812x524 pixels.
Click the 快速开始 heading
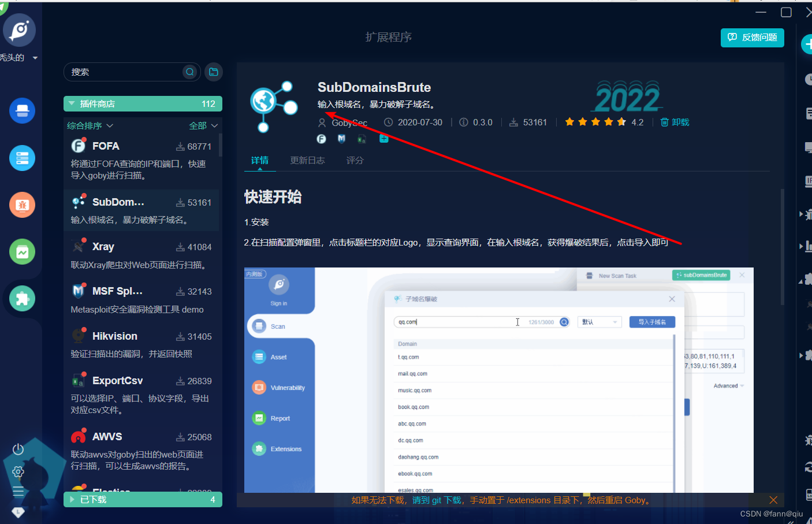point(273,197)
